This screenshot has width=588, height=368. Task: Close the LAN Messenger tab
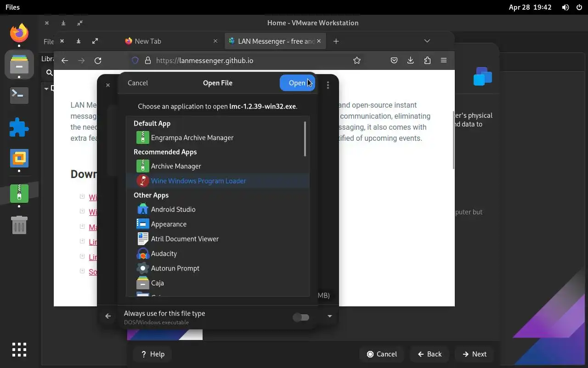(319, 41)
